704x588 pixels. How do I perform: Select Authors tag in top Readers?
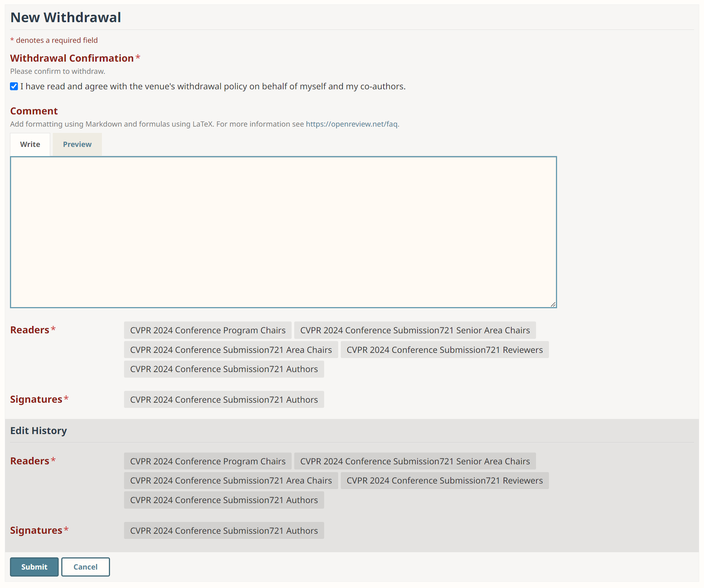click(224, 369)
